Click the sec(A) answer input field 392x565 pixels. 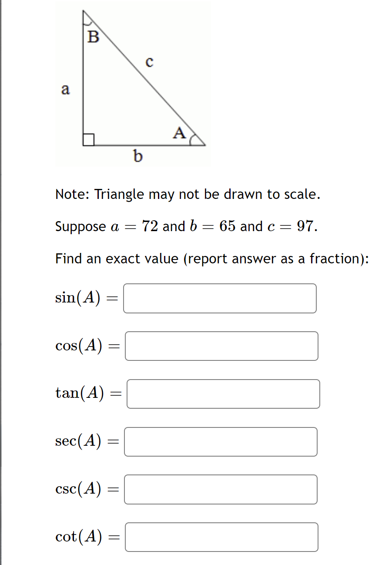[221, 441]
